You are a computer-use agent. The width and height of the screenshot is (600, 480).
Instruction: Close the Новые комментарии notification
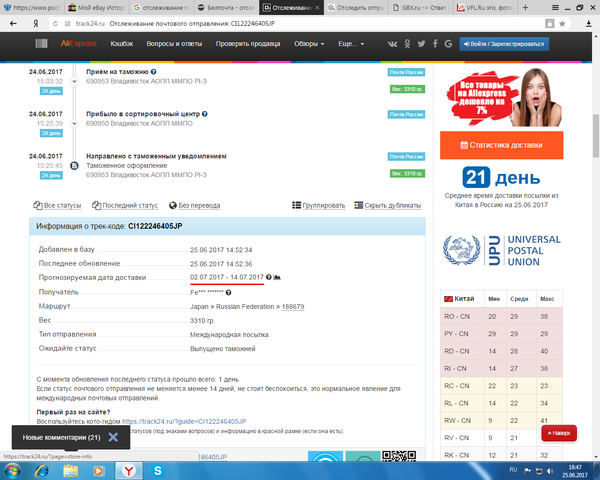point(113,437)
